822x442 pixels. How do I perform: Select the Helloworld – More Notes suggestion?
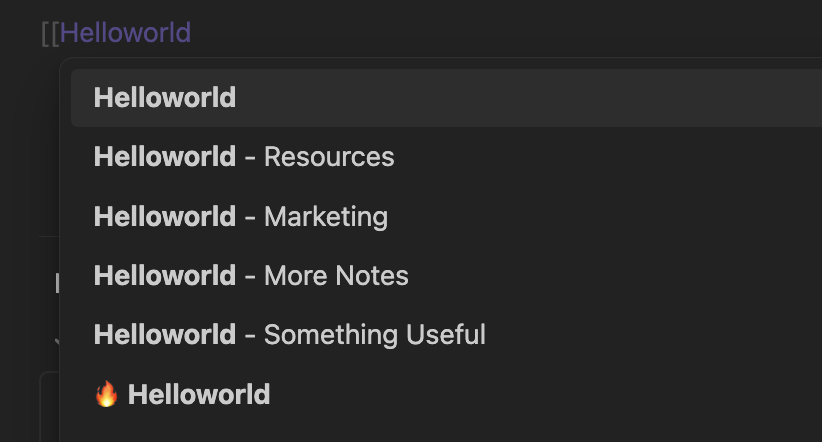[446, 276]
